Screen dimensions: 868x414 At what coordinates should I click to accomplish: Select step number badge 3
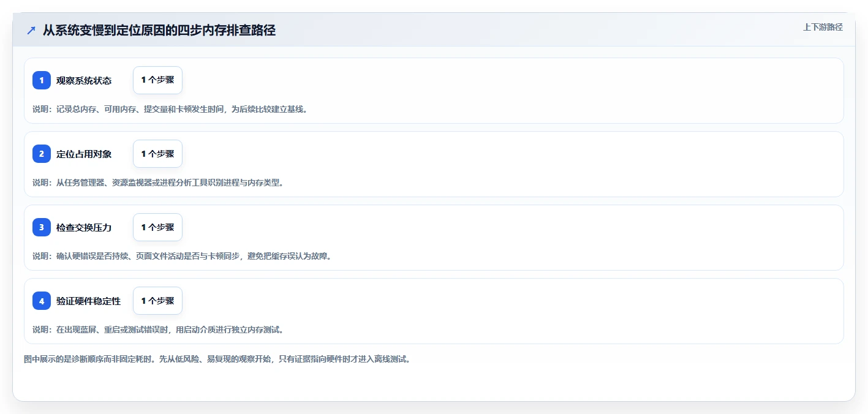click(42, 227)
